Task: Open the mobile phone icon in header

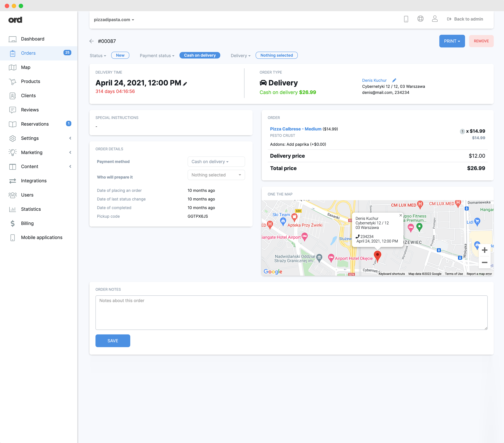Action: [406, 19]
